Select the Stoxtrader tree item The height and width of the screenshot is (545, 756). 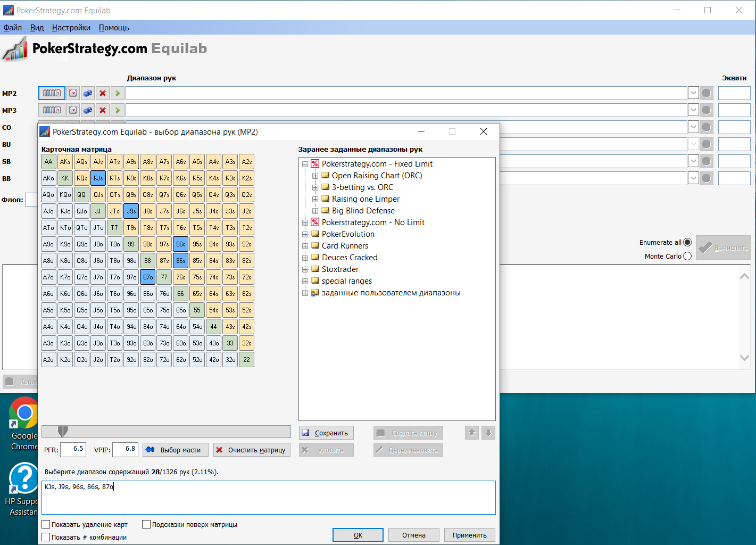click(x=340, y=269)
